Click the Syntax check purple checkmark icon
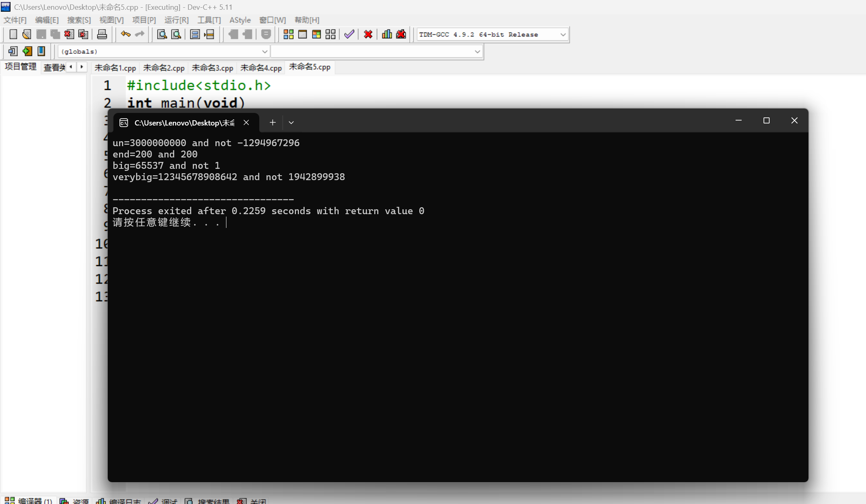The height and width of the screenshot is (504, 866). tap(349, 34)
